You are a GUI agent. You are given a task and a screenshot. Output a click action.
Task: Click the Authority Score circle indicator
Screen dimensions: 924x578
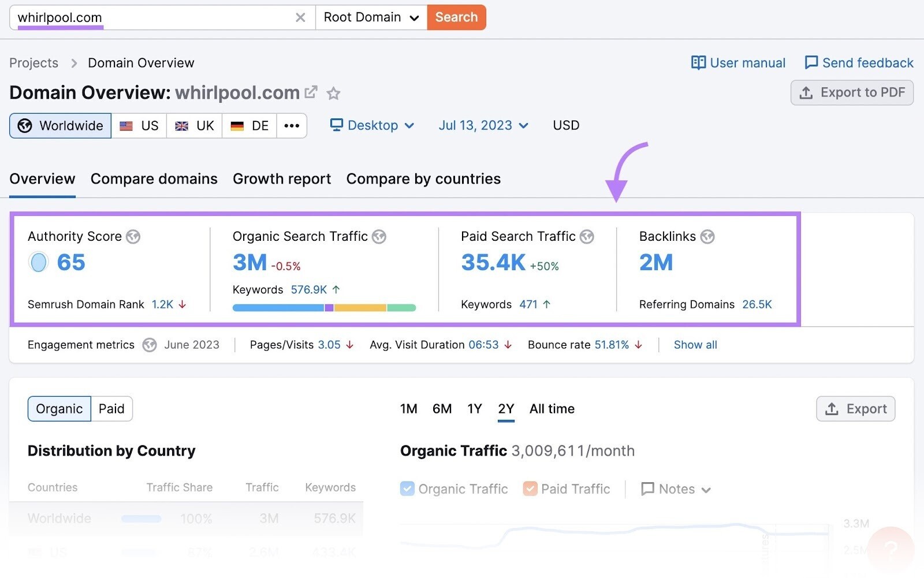pyautogui.click(x=38, y=263)
